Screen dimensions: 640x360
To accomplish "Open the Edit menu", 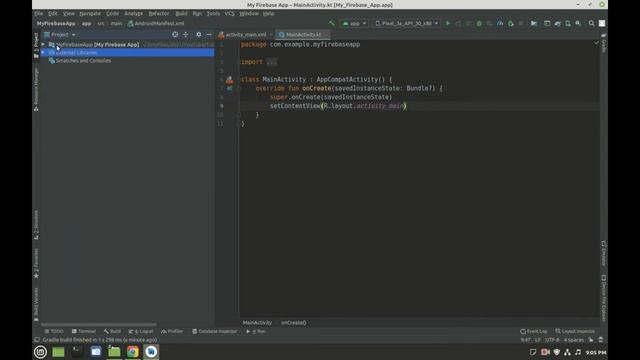I will click(x=53, y=13).
